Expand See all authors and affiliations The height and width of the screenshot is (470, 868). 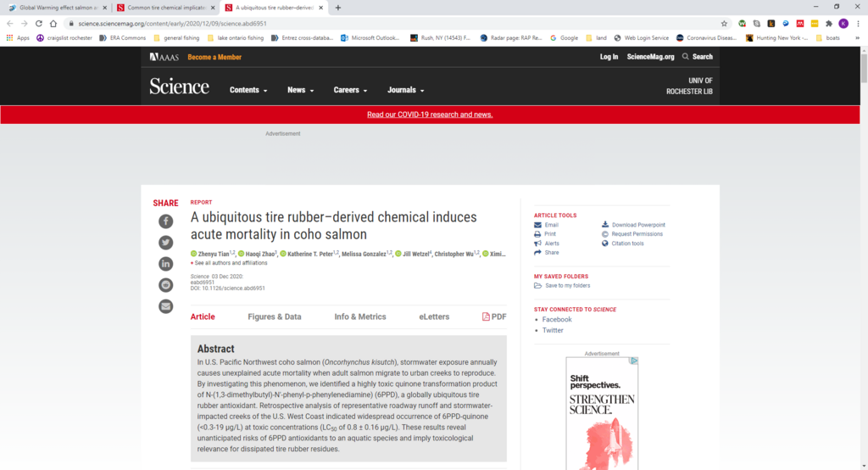231,263
